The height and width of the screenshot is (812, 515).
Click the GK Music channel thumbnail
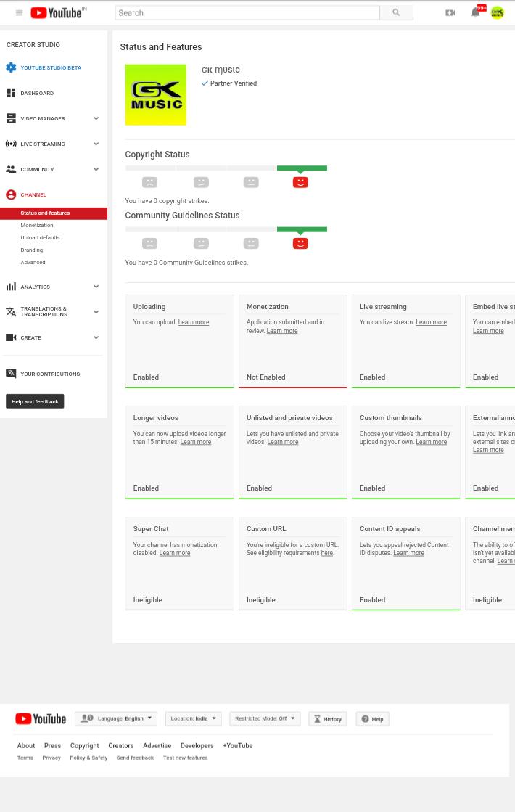coord(156,95)
